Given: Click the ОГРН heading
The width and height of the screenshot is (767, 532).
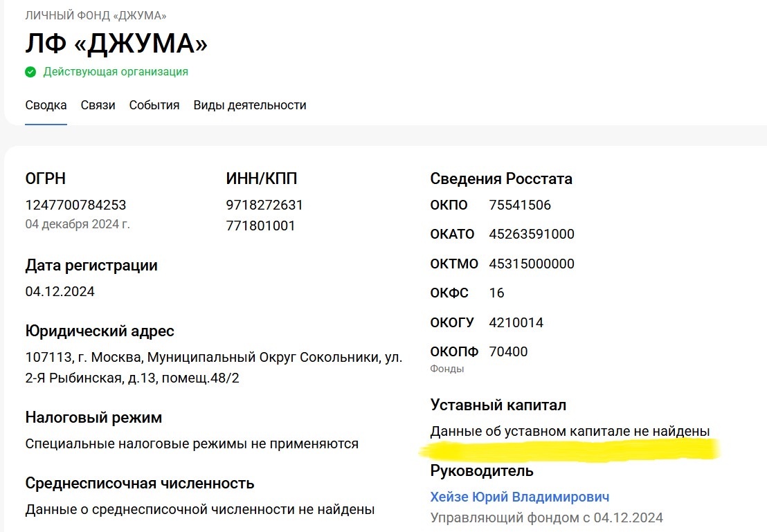Looking at the screenshot, I should tap(46, 179).
